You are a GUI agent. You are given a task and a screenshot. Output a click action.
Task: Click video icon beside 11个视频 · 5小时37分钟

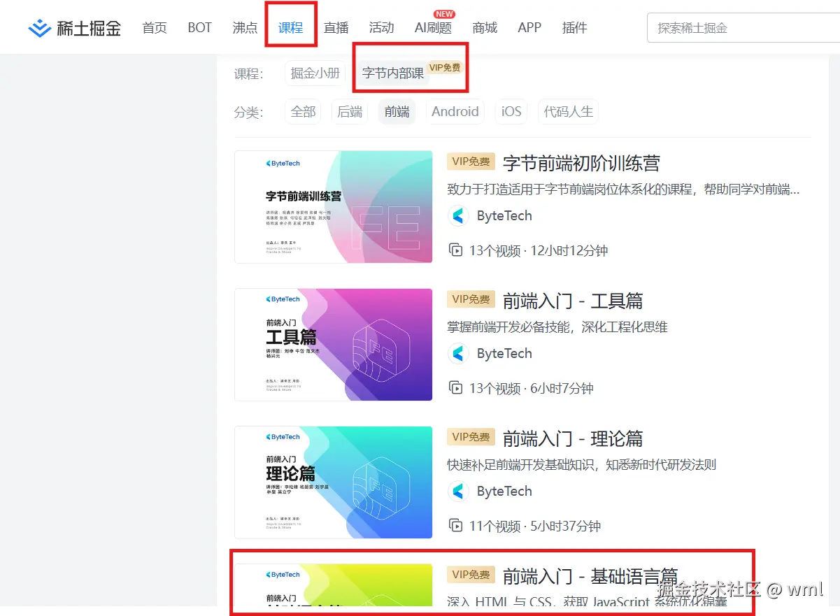pyautogui.click(x=456, y=525)
